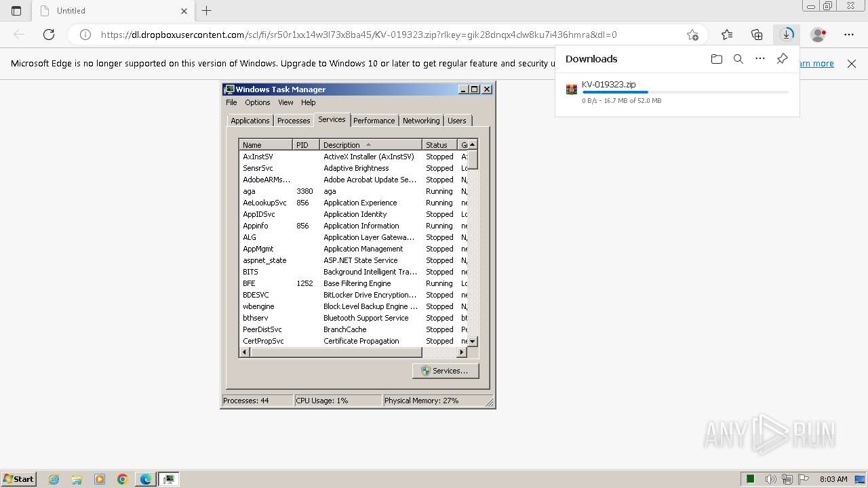The height and width of the screenshot is (488, 868).
Task: Click the services list scroll-down arrow
Action: (x=473, y=342)
